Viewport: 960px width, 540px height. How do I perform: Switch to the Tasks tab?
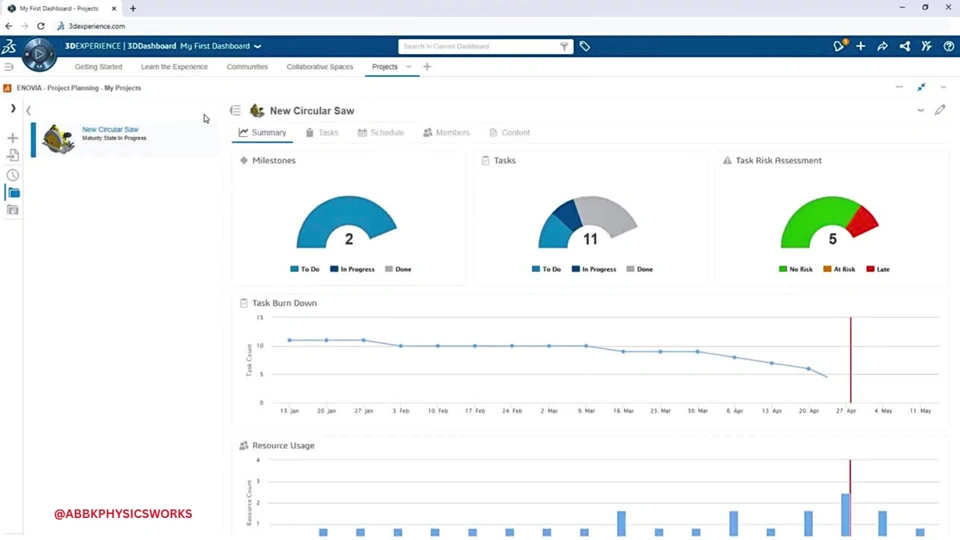(322, 133)
